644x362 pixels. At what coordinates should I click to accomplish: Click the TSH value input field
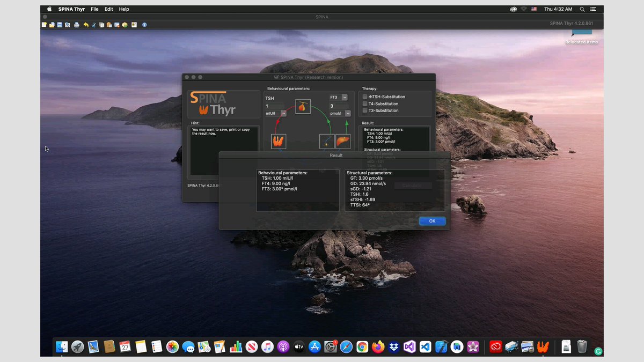tap(274, 106)
